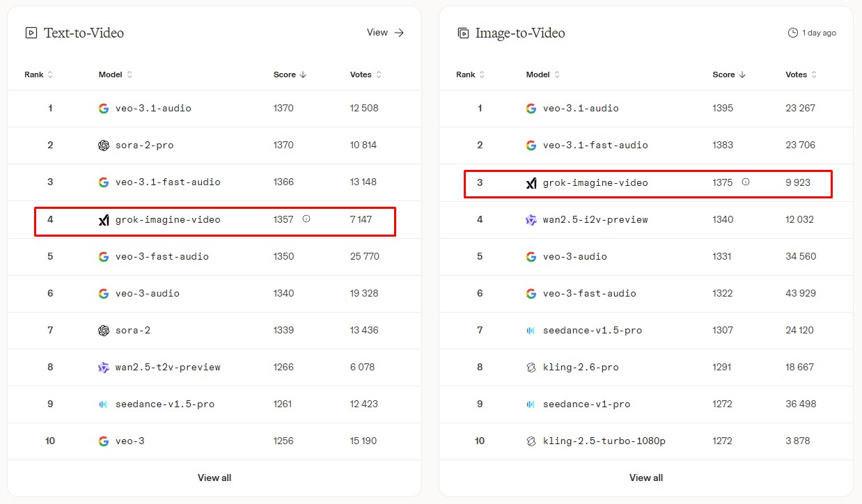Open the kling-2.5-turbo-1080p model name
Screen dimensions: 862x504
coord(604,441)
